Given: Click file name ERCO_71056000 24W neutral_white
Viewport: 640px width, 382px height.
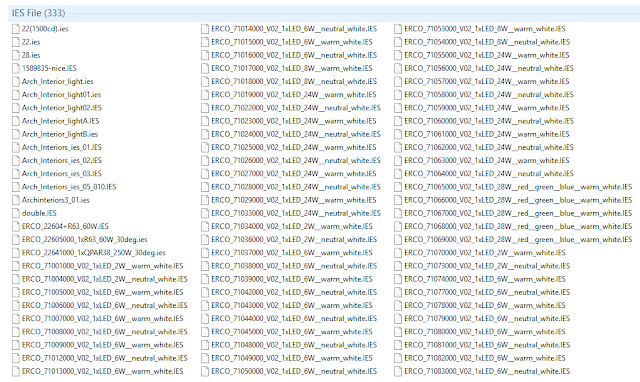Looking at the screenshot, I should pos(489,68).
